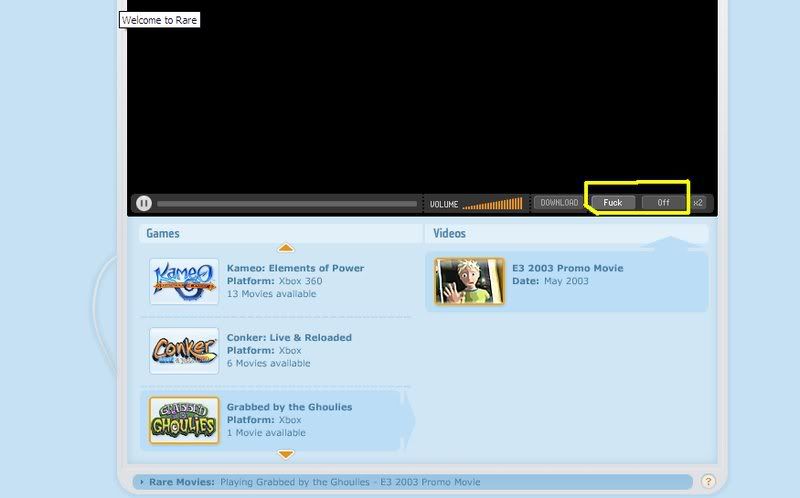Toggle the x2 size button
The height and width of the screenshot is (498, 800).
click(x=698, y=203)
